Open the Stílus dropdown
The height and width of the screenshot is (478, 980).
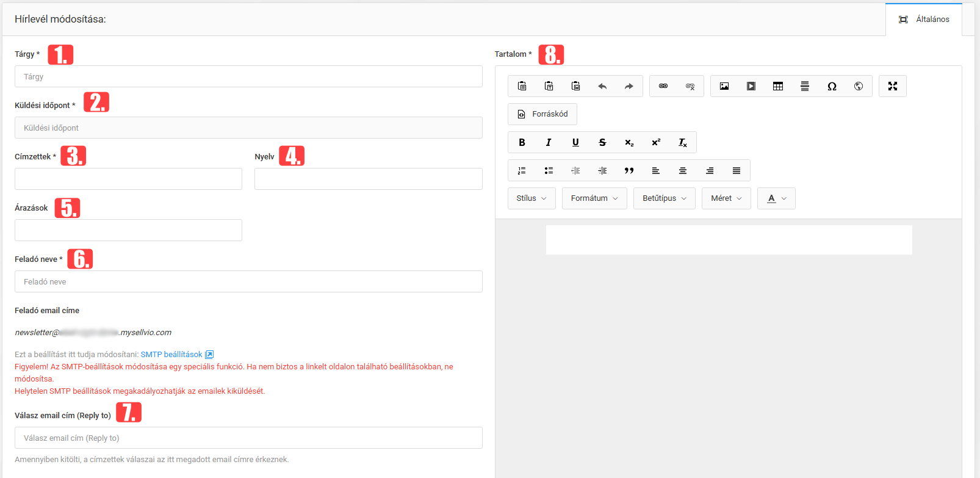click(531, 198)
